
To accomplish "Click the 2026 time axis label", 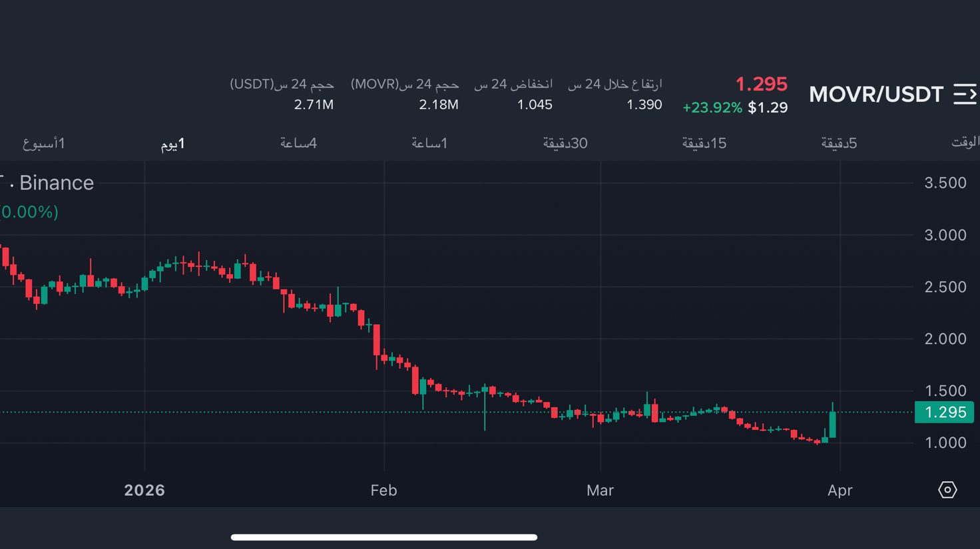I will pos(144,490).
